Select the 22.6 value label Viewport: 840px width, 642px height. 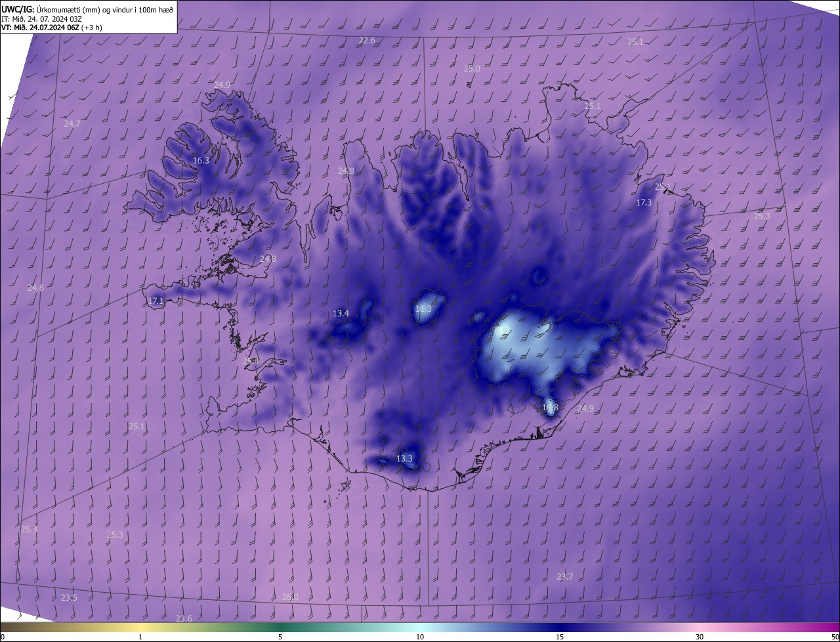pyautogui.click(x=367, y=41)
